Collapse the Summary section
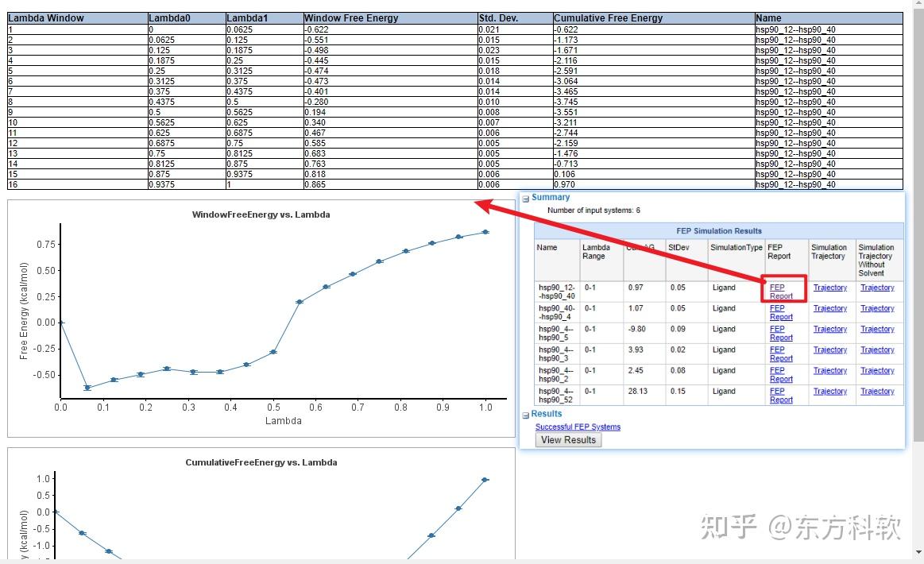The image size is (924, 564). (x=525, y=197)
